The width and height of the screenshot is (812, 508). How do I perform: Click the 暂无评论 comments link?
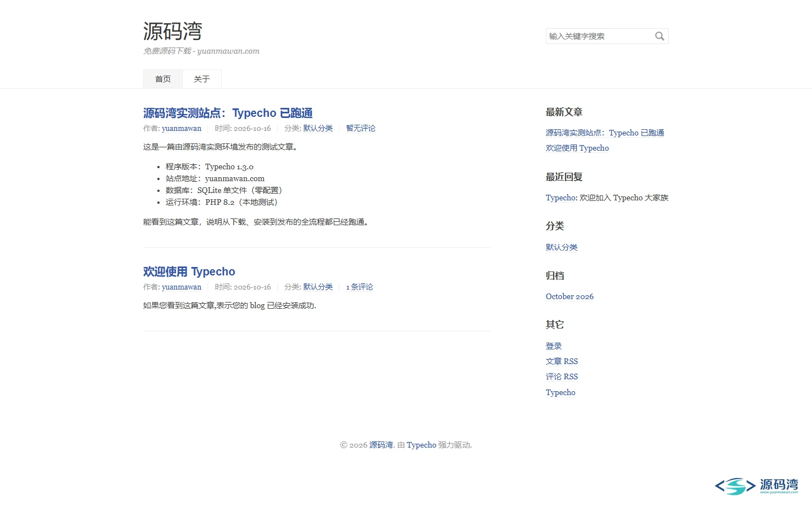coord(361,128)
